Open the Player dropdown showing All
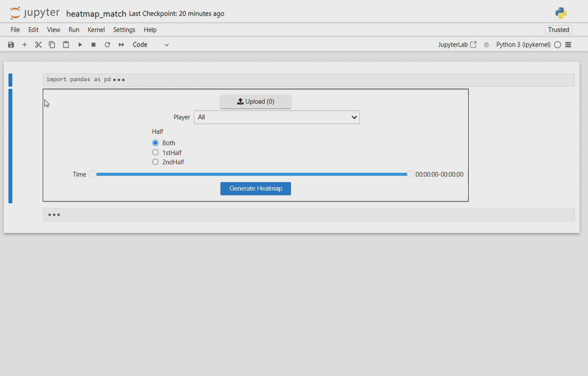This screenshot has height=376, width=588. point(276,117)
